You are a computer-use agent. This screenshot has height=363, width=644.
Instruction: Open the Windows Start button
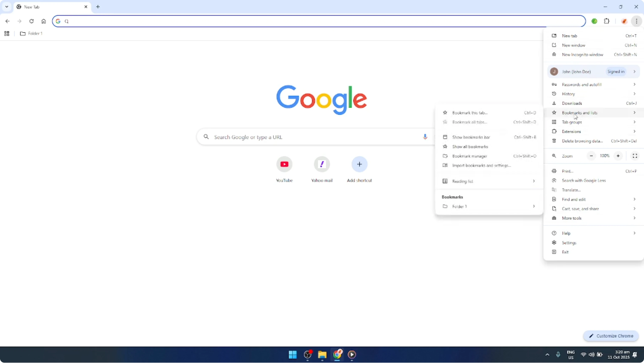[x=293, y=355]
